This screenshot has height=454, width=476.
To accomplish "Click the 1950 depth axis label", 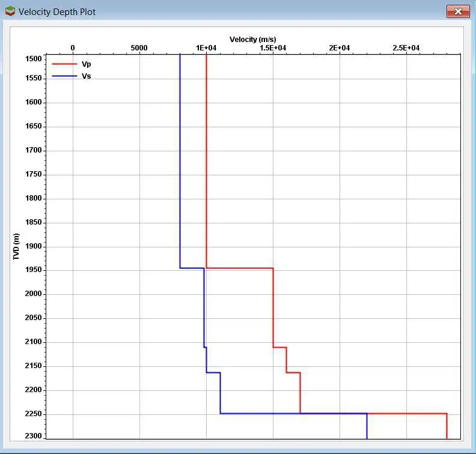I will click(x=34, y=270).
